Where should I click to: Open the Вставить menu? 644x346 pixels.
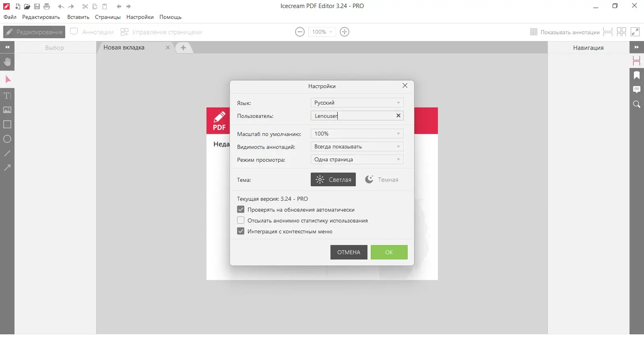[x=78, y=17]
